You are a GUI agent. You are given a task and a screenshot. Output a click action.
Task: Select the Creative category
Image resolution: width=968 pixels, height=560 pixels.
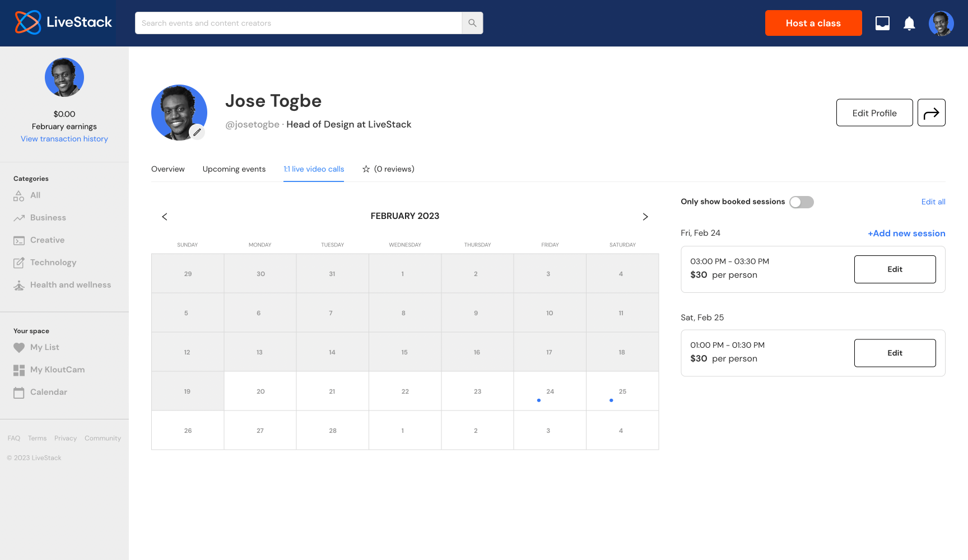click(x=46, y=240)
